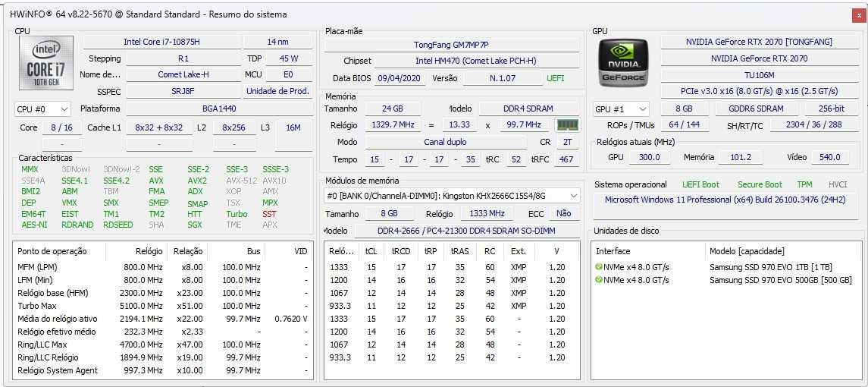Click the 14 nm process field
The width and height of the screenshot is (868, 387).
(278, 42)
